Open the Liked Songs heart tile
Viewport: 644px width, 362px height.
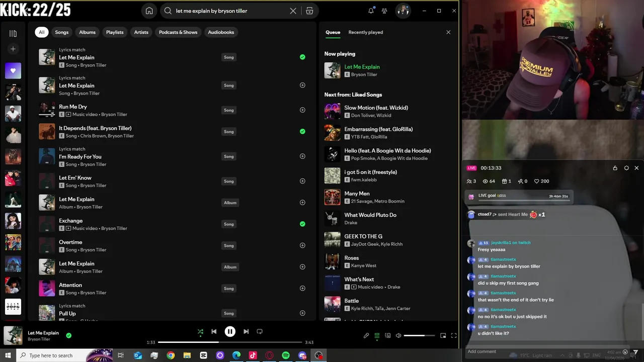pyautogui.click(x=13, y=71)
